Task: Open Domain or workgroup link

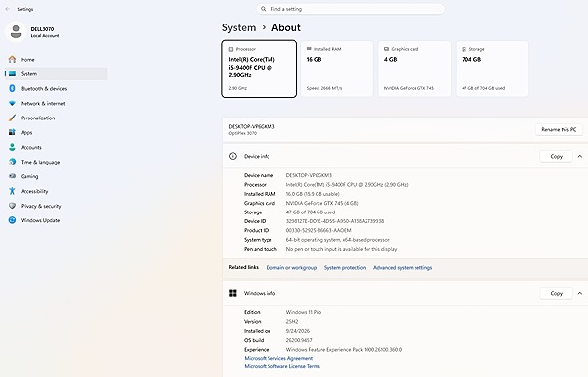Action: pos(291,268)
